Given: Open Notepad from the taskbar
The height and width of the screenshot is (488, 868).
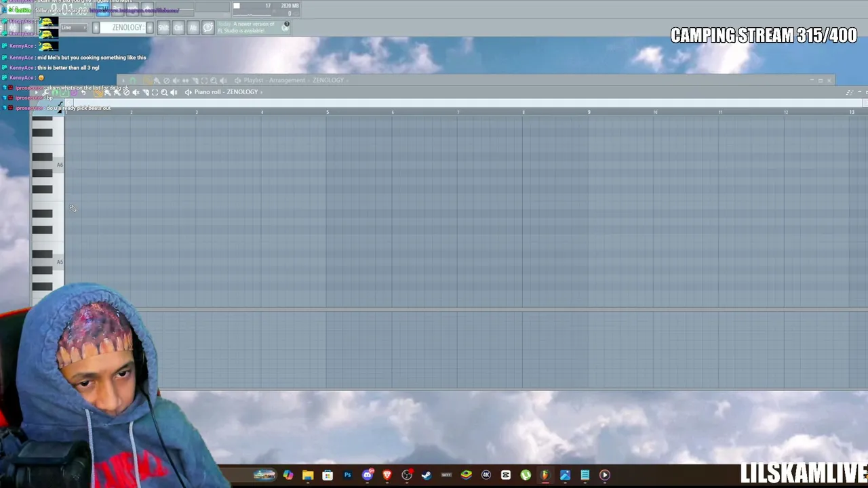Looking at the screenshot, I should click(x=585, y=474).
